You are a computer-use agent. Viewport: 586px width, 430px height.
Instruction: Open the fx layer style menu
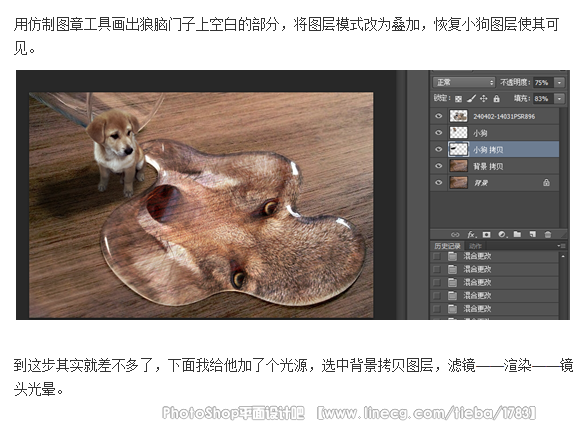472,235
